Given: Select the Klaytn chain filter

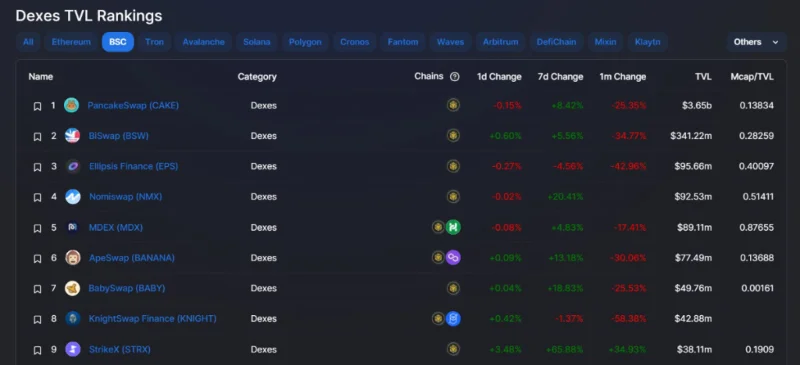Looking at the screenshot, I should click(x=647, y=42).
